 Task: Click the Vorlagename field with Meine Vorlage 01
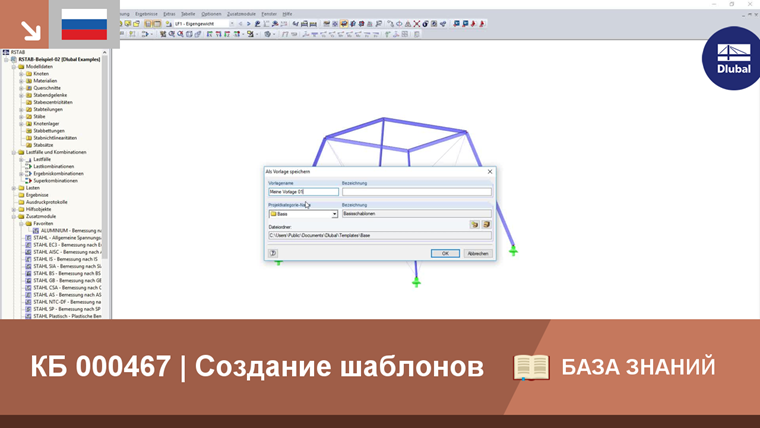303,192
